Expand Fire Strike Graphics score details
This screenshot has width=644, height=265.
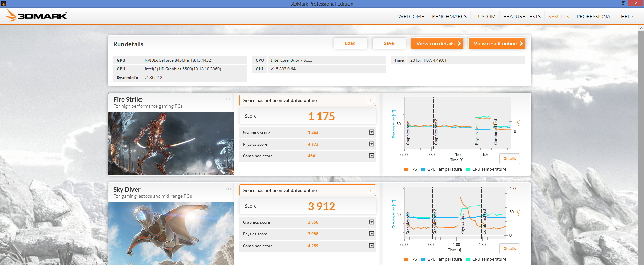(371, 132)
